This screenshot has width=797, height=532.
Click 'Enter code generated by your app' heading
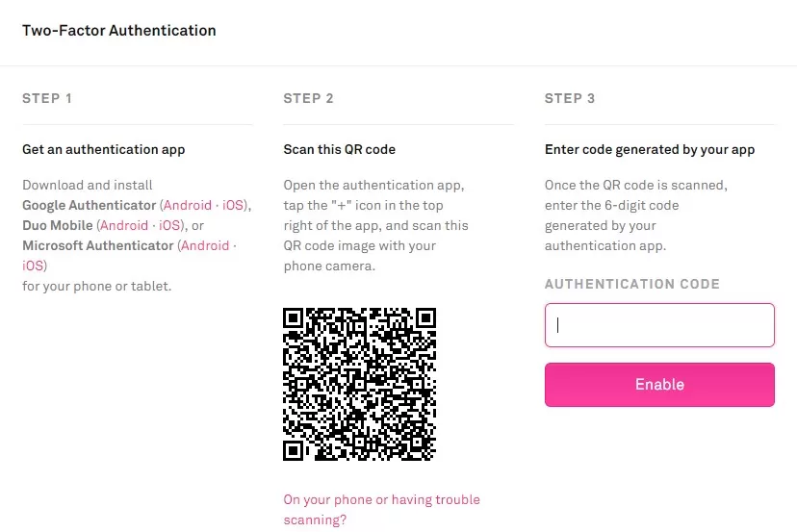650,149
